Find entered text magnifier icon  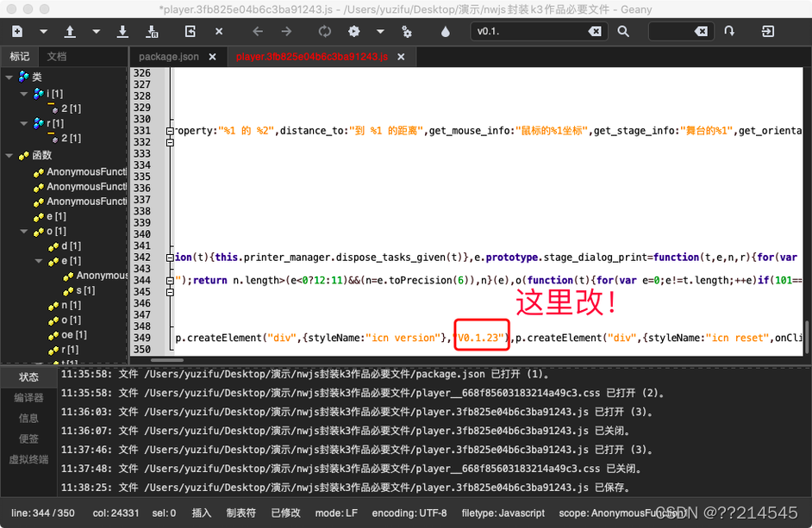pyautogui.click(x=623, y=32)
